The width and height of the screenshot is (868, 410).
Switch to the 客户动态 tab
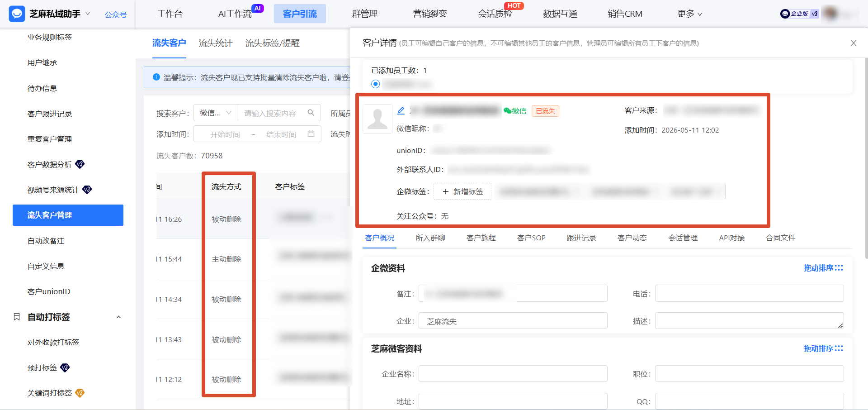pos(632,238)
